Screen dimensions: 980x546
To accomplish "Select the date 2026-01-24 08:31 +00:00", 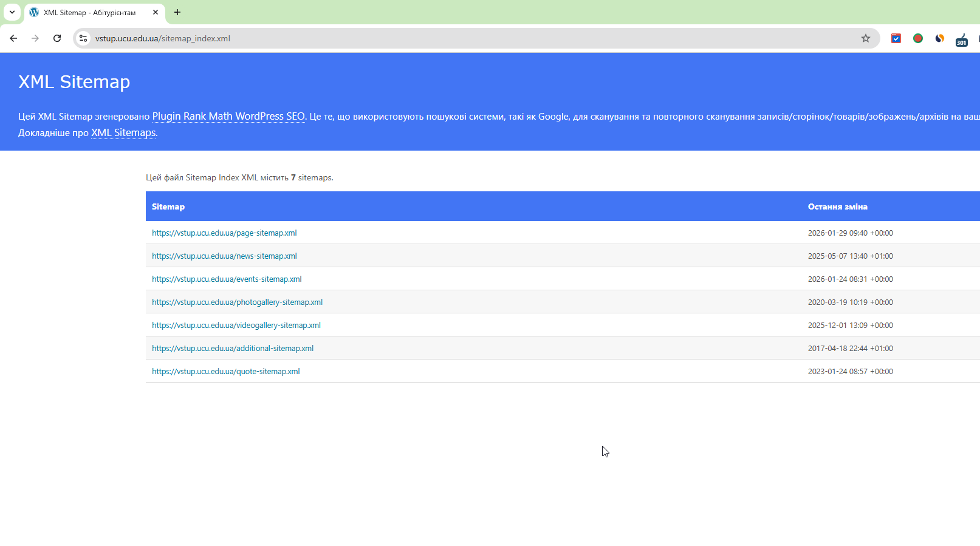I will (x=851, y=279).
